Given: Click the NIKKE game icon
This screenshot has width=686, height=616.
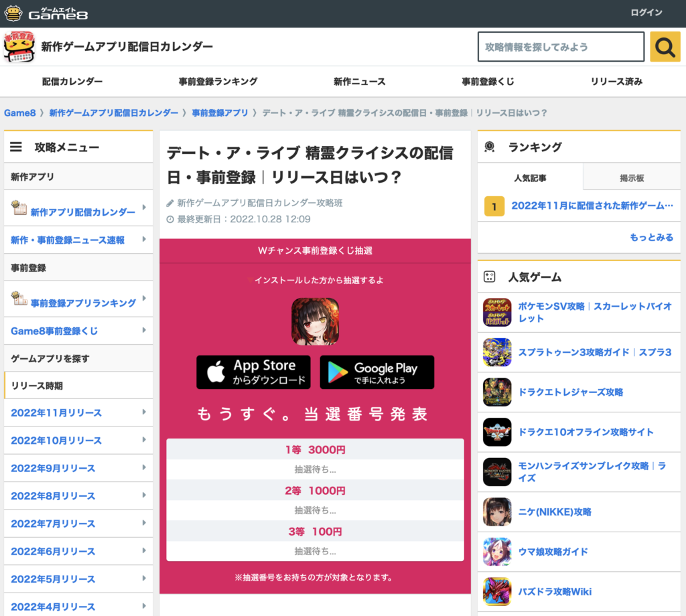Looking at the screenshot, I should [497, 512].
